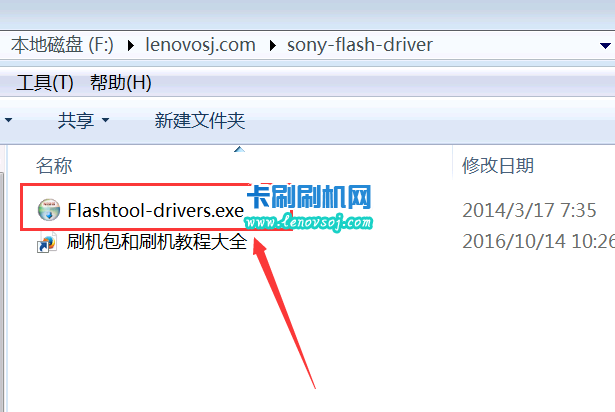Open the 共享 dropdown
The width and height of the screenshot is (615, 412).
point(83,120)
